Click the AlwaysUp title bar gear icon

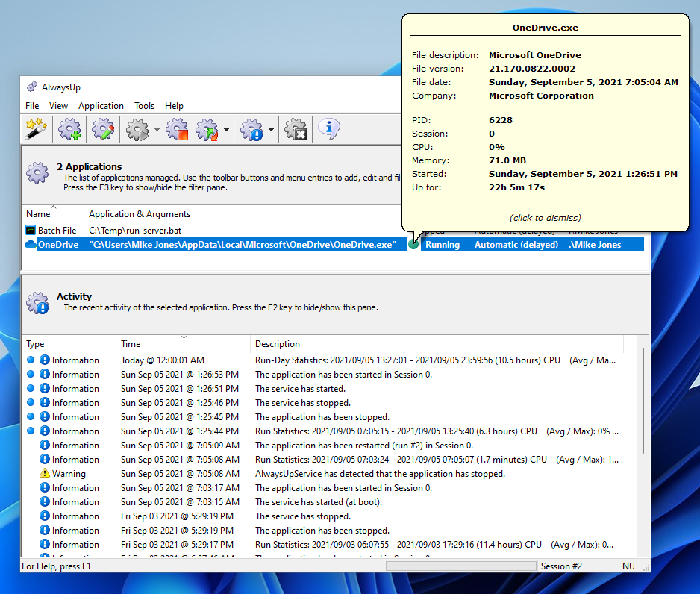tap(31, 87)
